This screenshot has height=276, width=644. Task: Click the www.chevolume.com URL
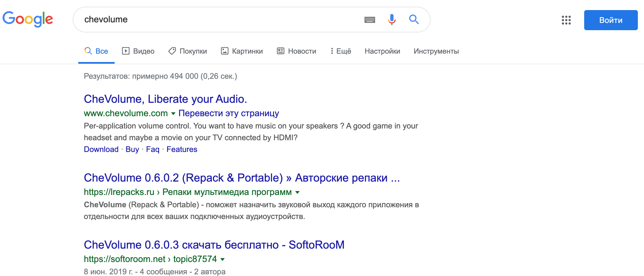pos(126,113)
